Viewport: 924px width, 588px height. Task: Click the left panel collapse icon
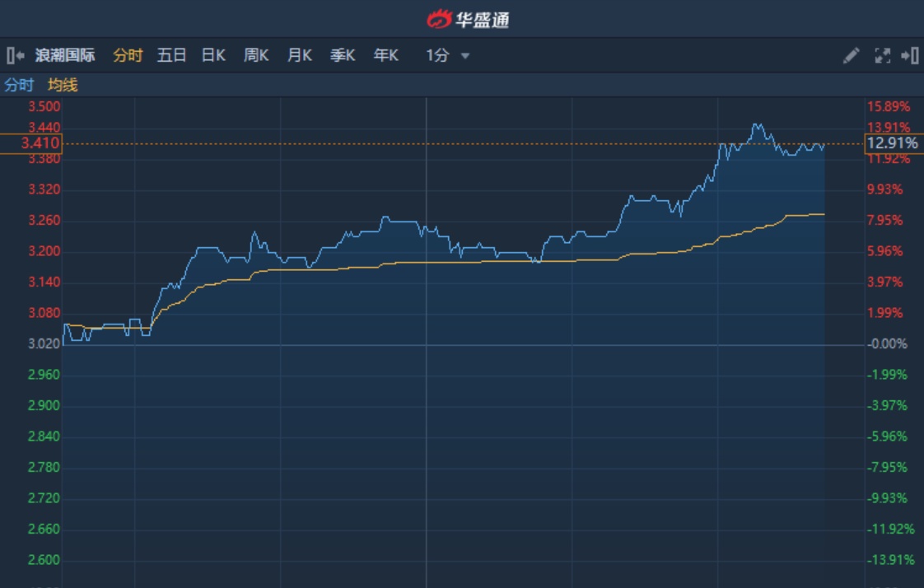tap(16, 56)
